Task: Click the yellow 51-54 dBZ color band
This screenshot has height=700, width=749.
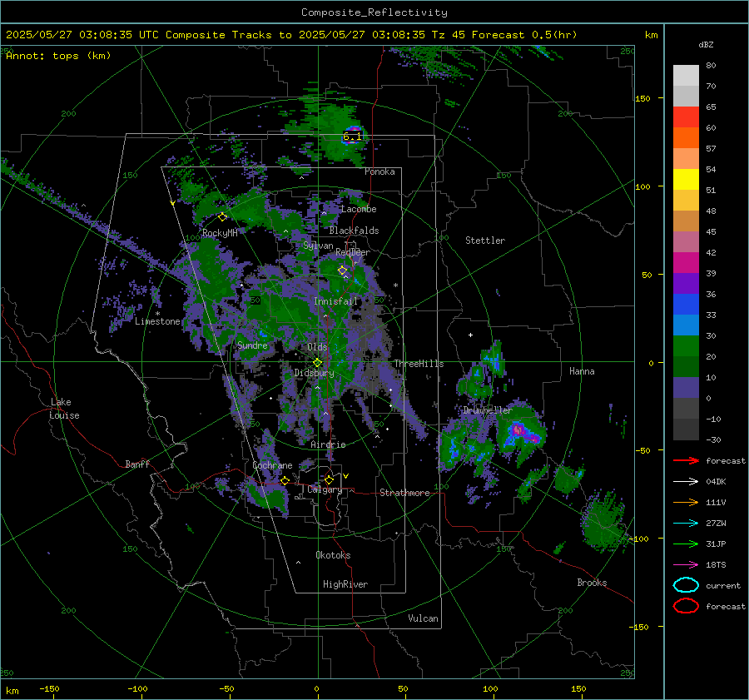Action: pos(686,180)
